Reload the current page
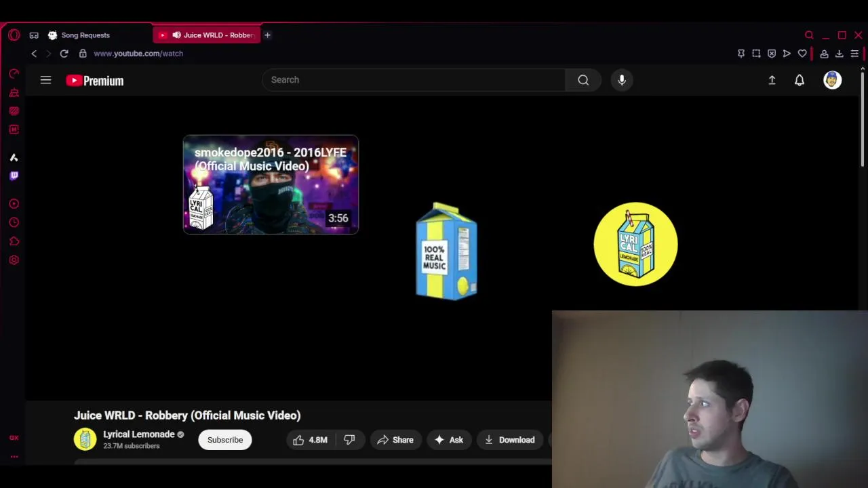The height and width of the screenshot is (488, 868). click(64, 54)
